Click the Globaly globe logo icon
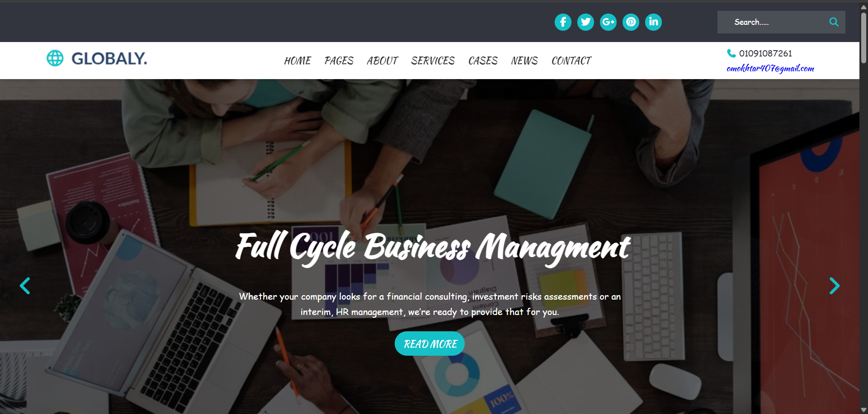 pos(55,58)
